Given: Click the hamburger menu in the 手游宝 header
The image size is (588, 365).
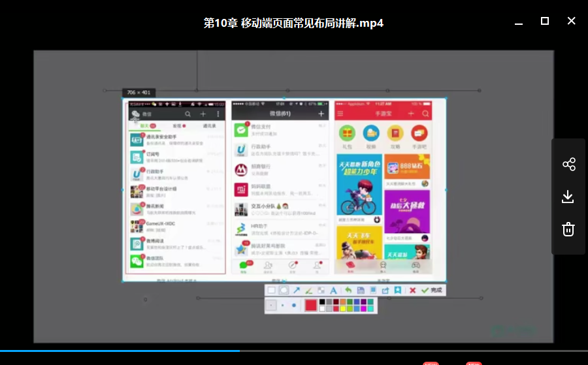Looking at the screenshot, I should click(340, 114).
